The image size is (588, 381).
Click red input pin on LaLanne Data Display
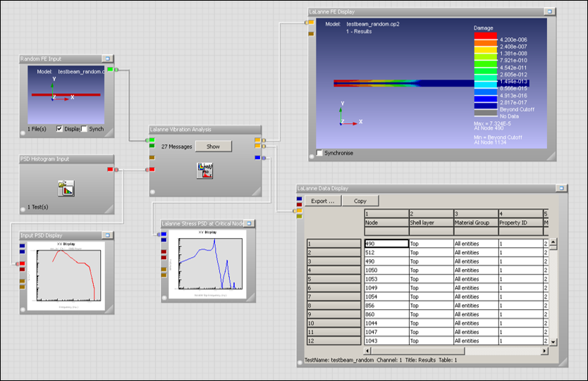[299, 204]
